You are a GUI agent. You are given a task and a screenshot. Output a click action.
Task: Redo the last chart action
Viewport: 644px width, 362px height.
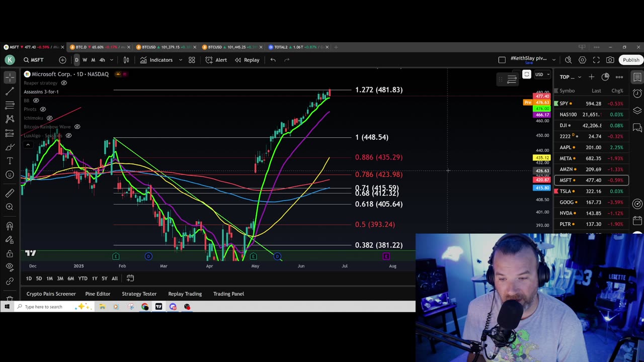point(287,60)
